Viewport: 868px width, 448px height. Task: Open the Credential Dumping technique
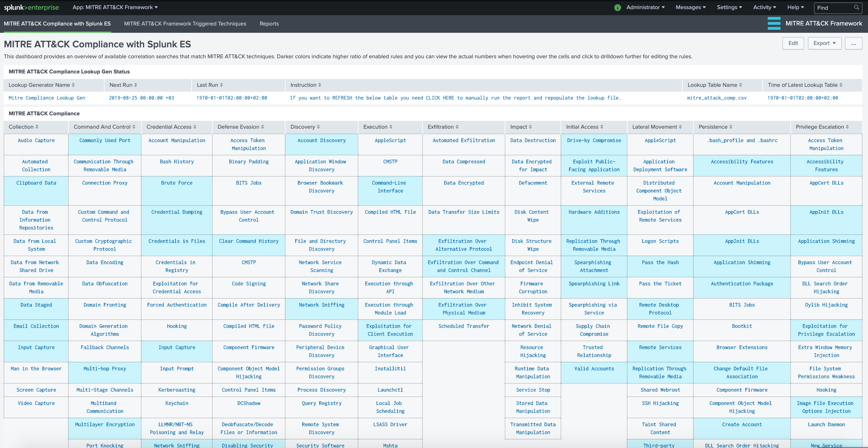click(176, 220)
